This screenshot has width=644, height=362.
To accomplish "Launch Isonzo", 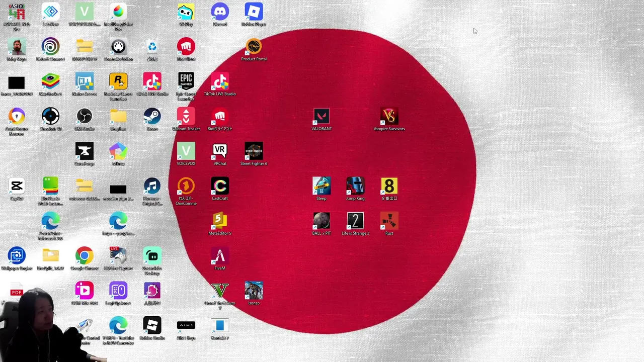I will [x=254, y=291].
